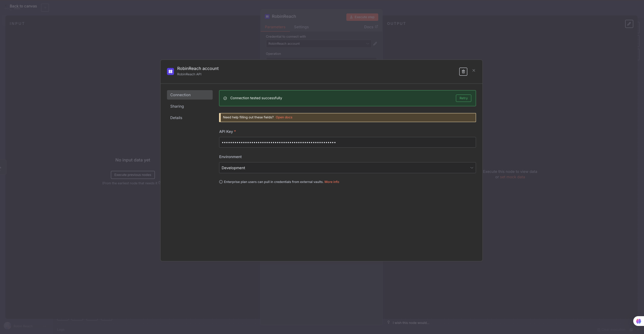
Task: Click 'I wish this node would...' feedback link
Action: (411, 323)
